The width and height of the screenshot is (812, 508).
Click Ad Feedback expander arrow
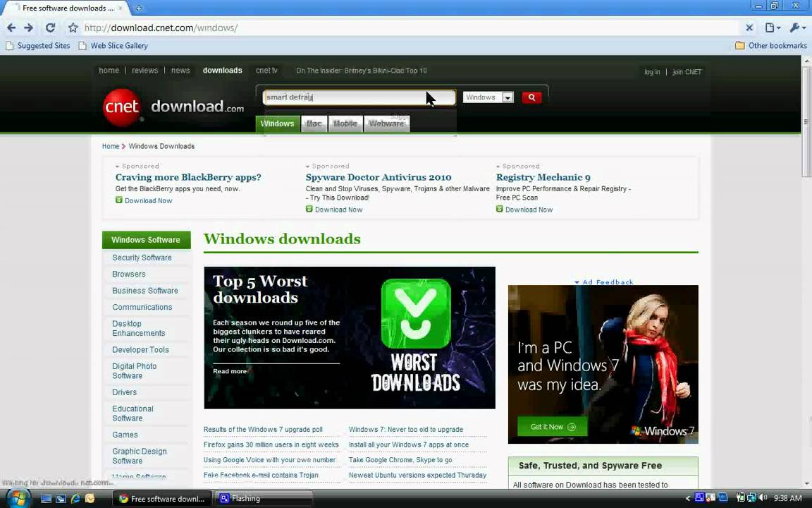(x=577, y=282)
